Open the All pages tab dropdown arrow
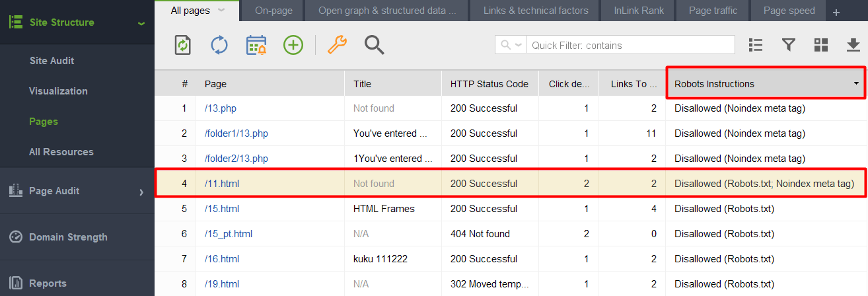868x296 pixels. [221, 10]
